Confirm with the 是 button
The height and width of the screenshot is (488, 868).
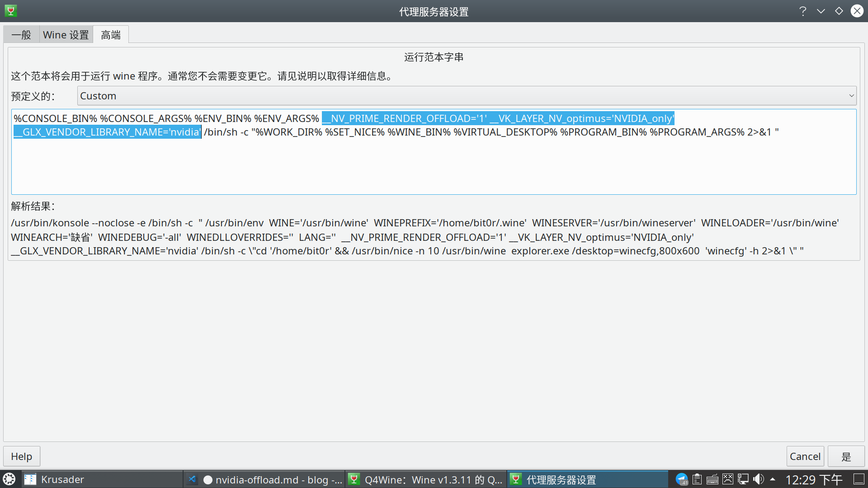pos(846,456)
